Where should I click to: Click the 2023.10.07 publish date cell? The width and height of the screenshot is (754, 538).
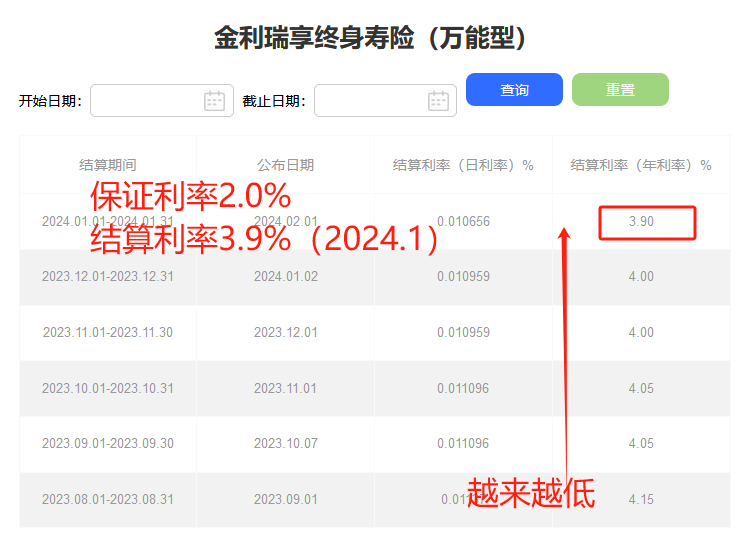point(285,444)
